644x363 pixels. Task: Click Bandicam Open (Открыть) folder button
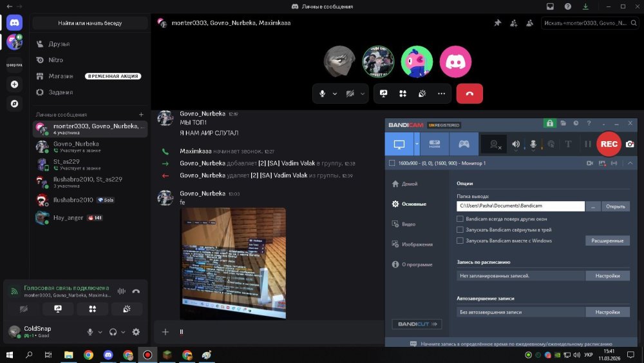[615, 206]
